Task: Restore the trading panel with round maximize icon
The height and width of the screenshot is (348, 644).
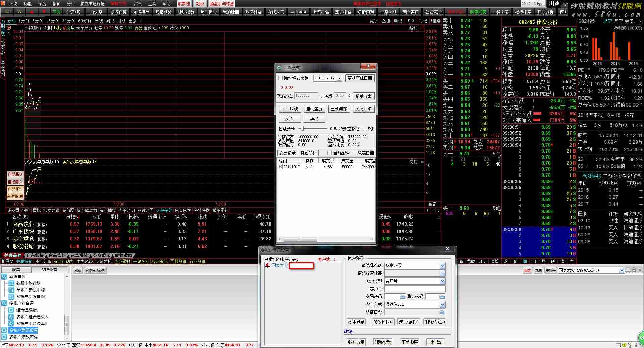Action: click(x=634, y=270)
